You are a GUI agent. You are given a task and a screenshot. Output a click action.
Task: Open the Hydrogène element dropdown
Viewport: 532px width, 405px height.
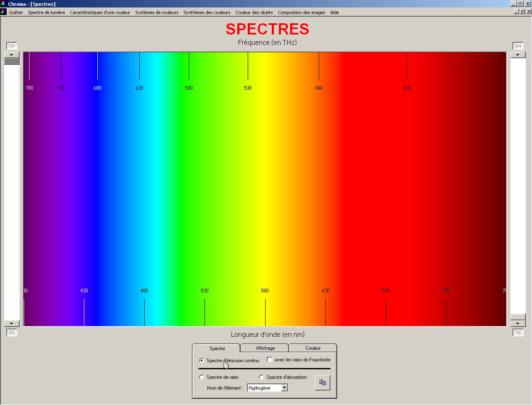(285, 388)
